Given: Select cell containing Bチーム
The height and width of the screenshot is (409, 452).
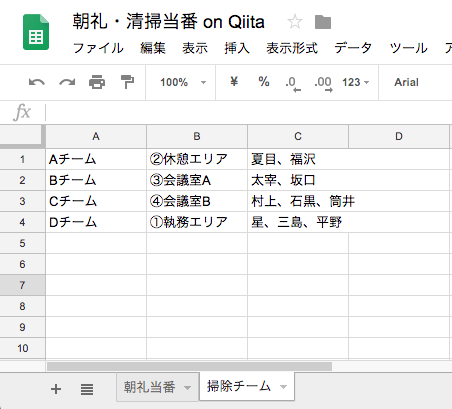Looking at the screenshot, I should click(96, 180).
